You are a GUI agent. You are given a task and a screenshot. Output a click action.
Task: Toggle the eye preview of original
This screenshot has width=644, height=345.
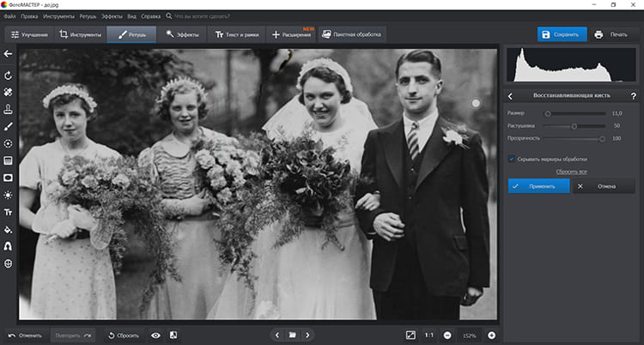pyautogui.click(x=155, y=335)
